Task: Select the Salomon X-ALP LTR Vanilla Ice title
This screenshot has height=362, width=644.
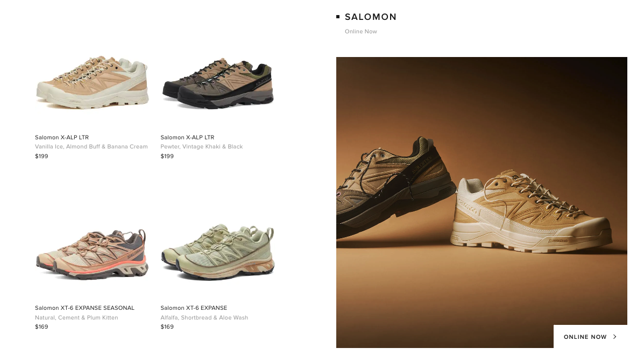Action: coord(62,138)
